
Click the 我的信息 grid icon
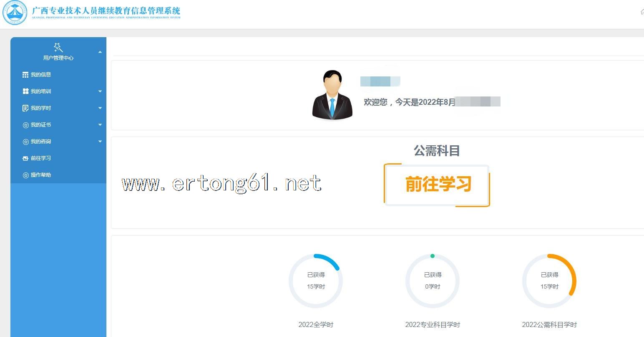25,75
